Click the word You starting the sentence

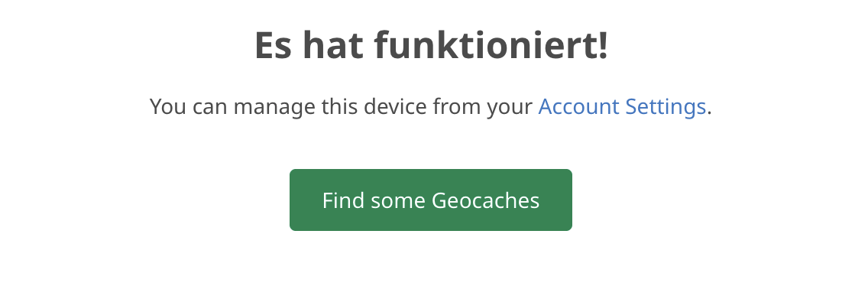coord(168,106)
